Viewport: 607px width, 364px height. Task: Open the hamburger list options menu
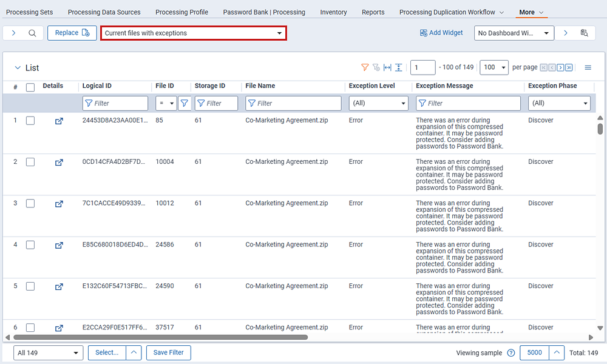[x=588, y=67]
